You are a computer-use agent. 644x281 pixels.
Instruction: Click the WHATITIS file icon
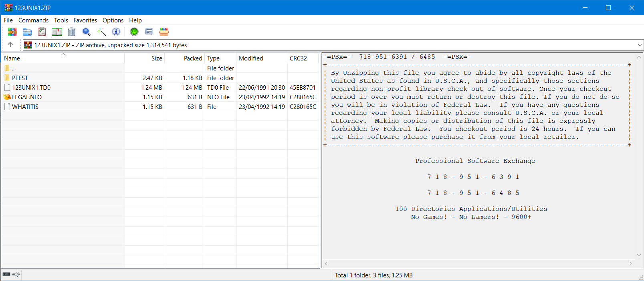pos(7,106)
